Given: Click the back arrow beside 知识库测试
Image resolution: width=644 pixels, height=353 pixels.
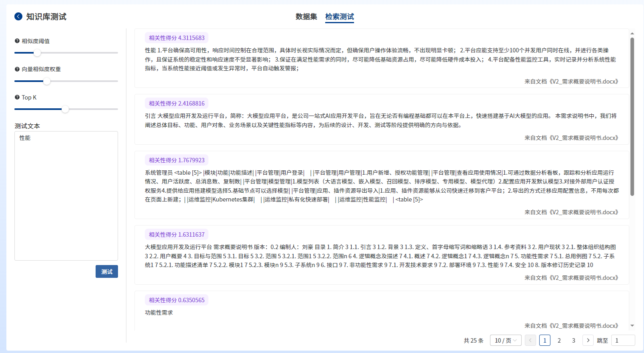Looking at the screenshot, I should click(x=18, y=16).
